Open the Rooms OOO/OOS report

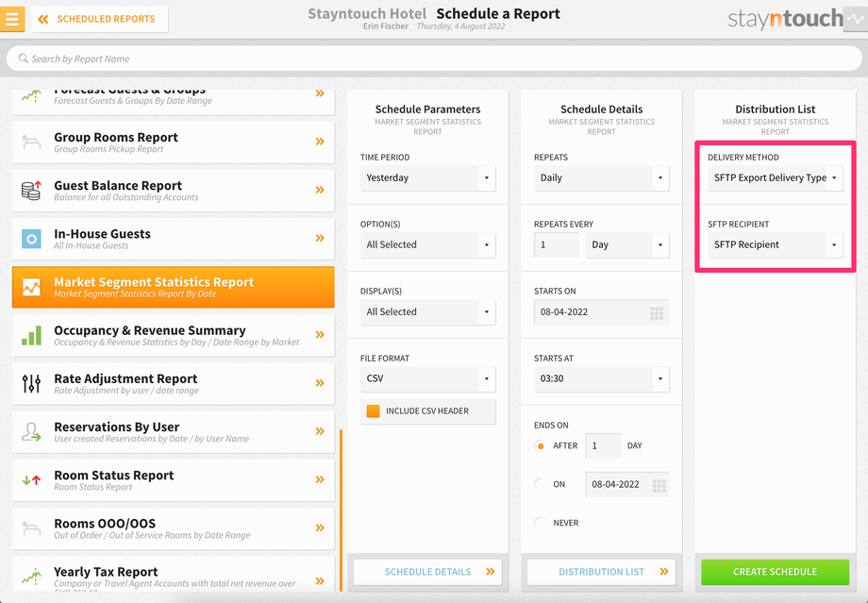point(174,528)
